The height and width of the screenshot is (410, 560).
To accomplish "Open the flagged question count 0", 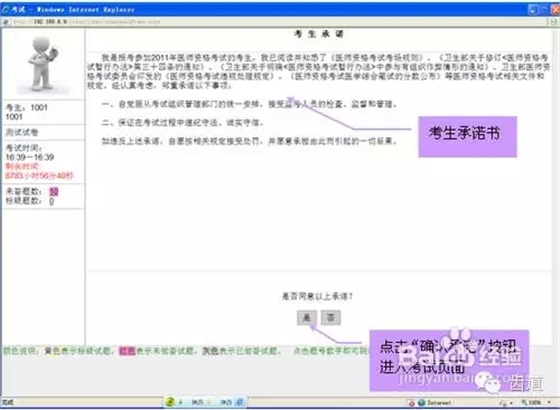I will point(52,201).
